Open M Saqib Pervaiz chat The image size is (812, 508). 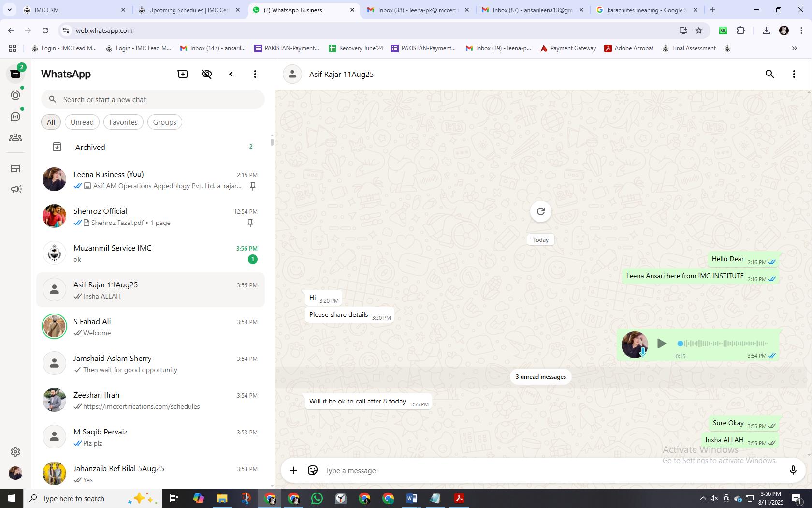click(150, 437)
